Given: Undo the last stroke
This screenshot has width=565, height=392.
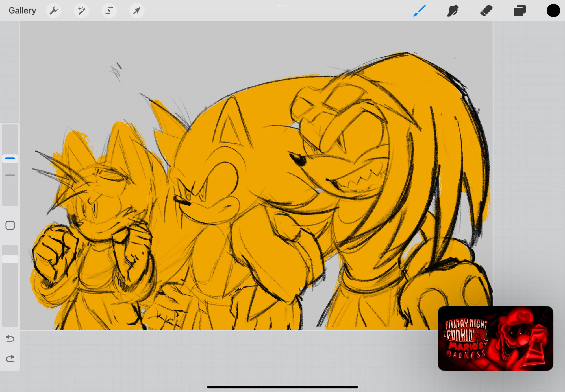Looking at the screenshot, I should 10,338.
